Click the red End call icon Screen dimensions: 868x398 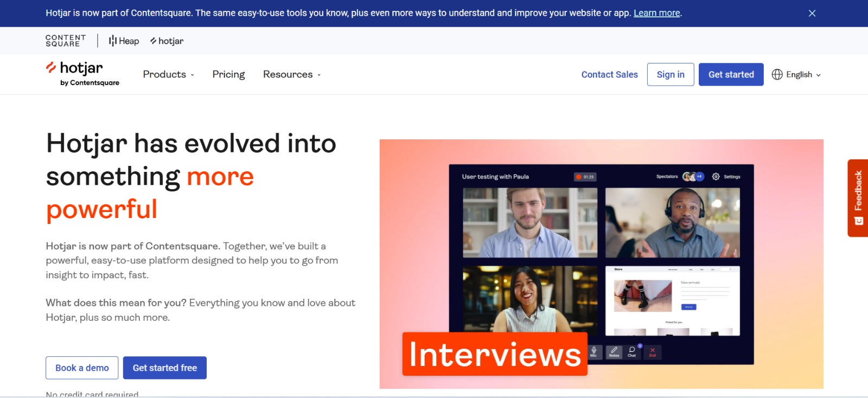click(653, 351)
